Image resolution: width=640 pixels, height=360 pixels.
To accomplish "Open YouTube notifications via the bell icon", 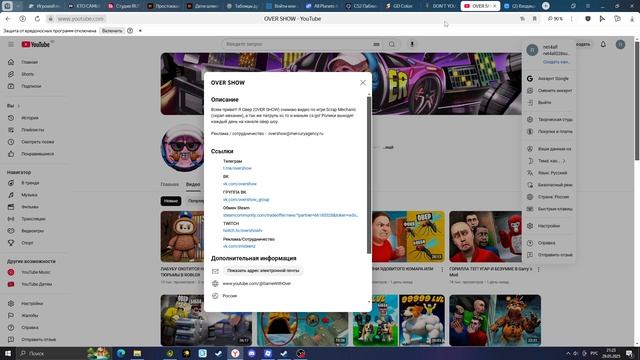I will (x=603, y=44).
